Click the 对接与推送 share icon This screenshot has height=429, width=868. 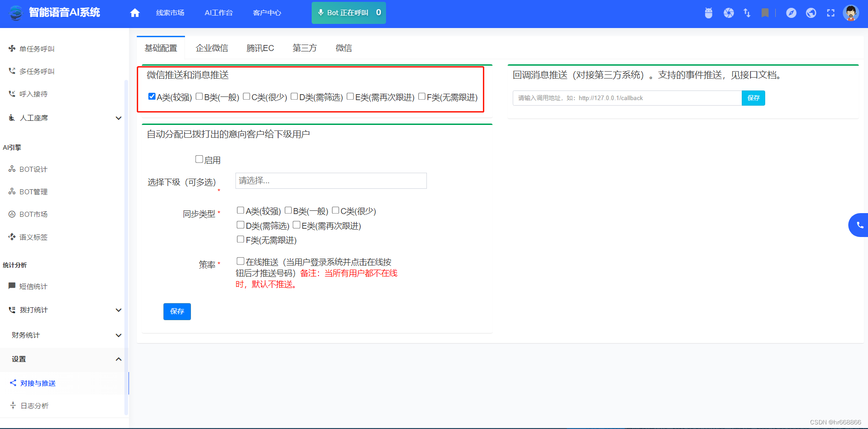point(13,383)
